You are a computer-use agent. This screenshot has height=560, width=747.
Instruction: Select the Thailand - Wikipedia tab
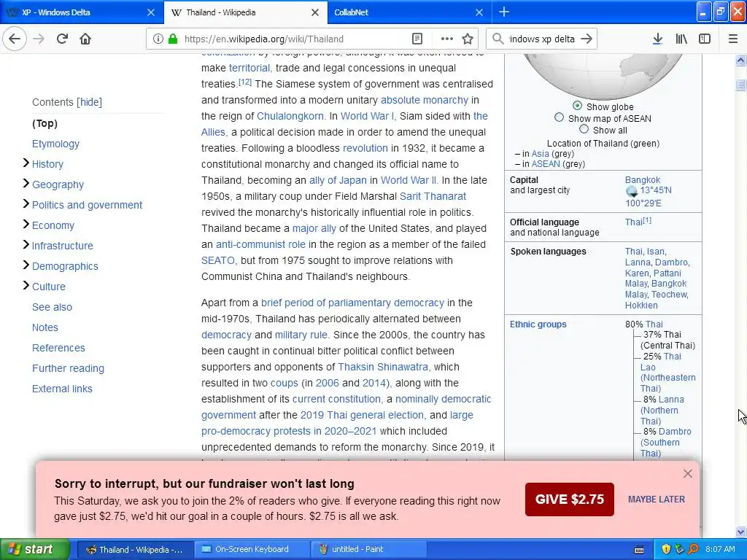pyautogui.click(x=245, y=12)
